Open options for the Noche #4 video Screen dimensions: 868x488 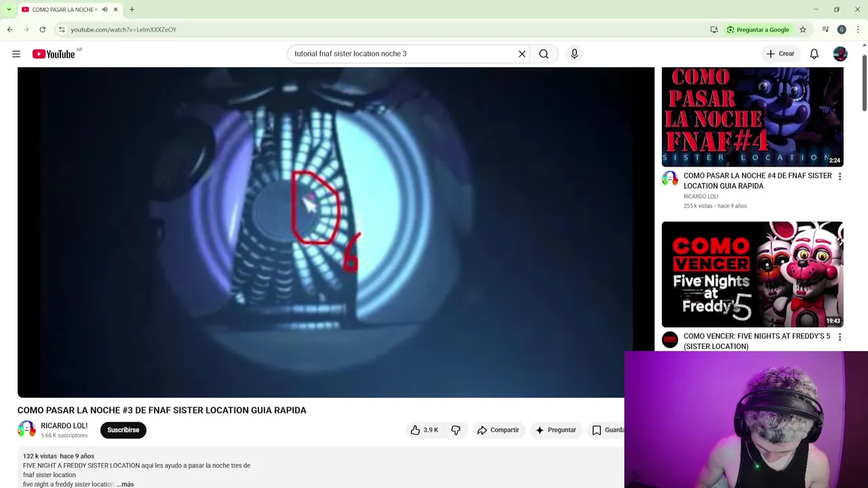[x=840, y=176]
